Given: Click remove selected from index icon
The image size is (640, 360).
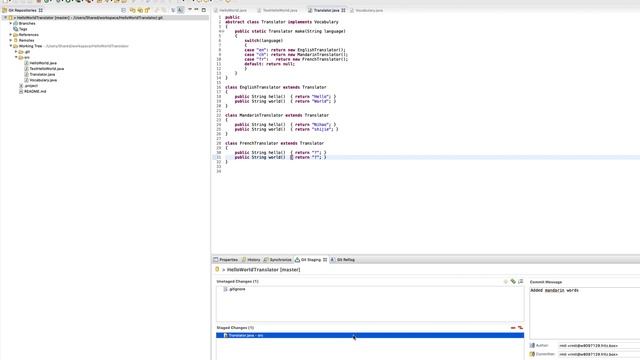Looking at the screenshot, I should tap(513, 328).
